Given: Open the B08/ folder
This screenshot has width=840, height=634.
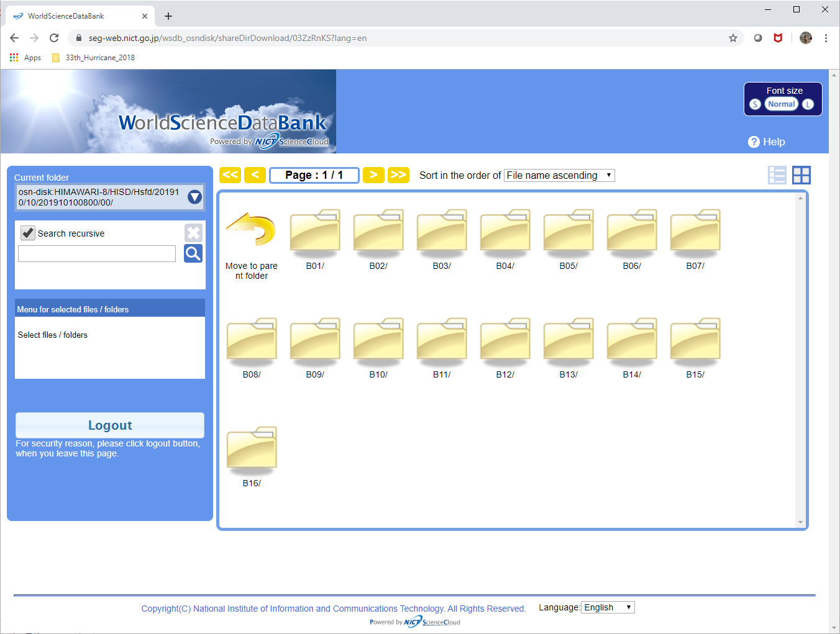Looking at the screenshot, I should [252, 343].
